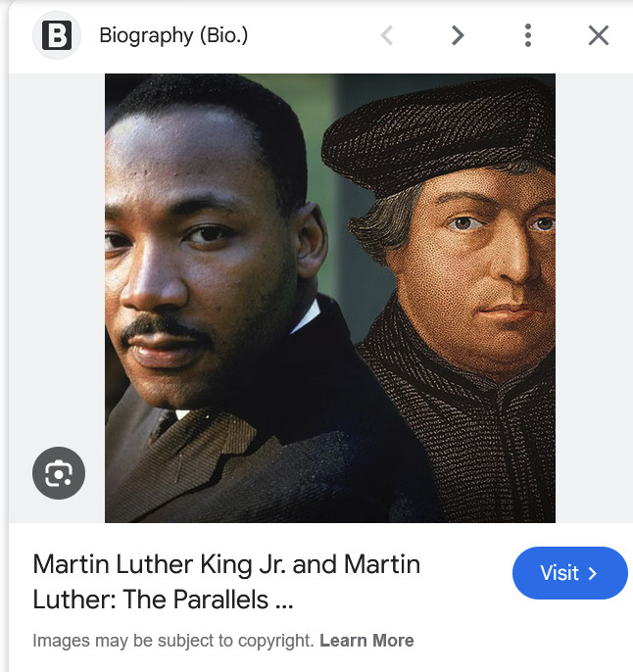Open the three-dot more options menu
Screen dimensions: 633x672
coord(528,35)
